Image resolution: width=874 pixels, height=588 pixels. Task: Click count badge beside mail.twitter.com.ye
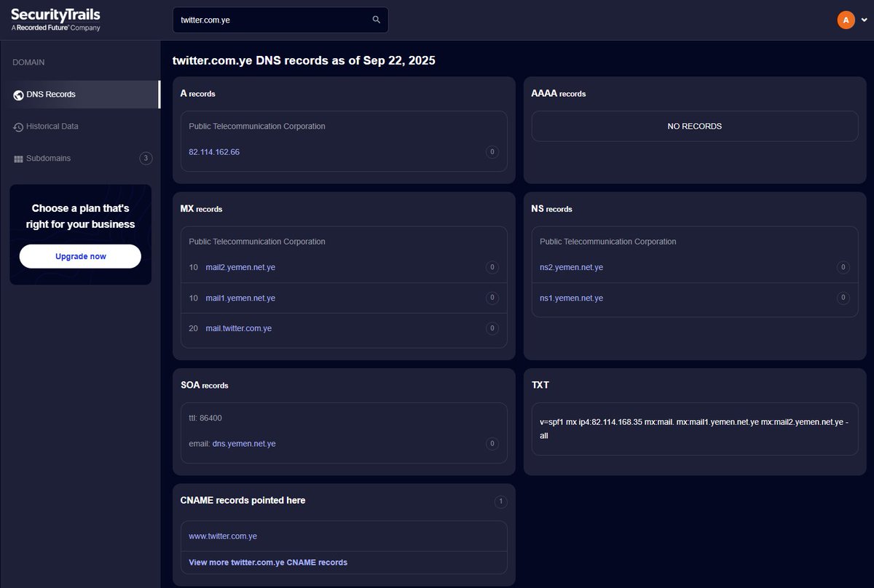(x=492, y=328)
